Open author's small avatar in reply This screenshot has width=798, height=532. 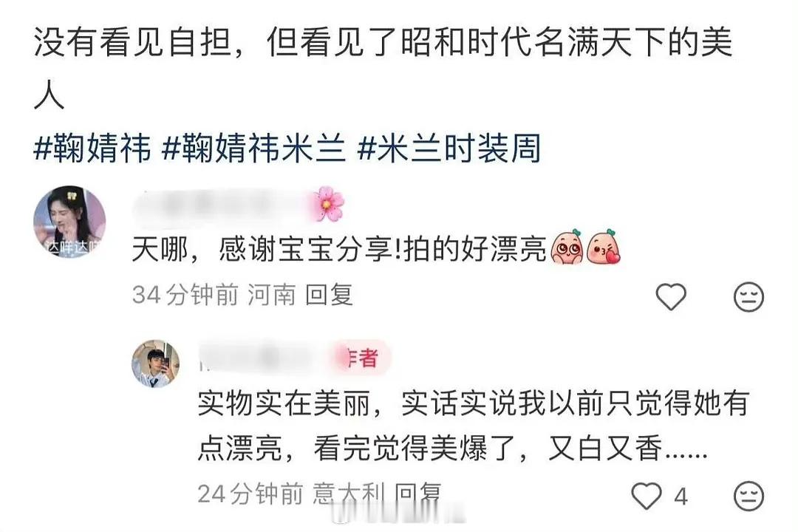156,364
